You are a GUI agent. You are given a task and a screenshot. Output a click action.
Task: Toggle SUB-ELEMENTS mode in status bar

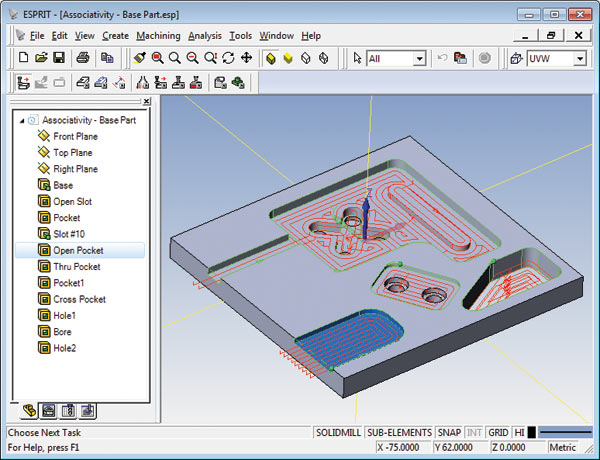(x=399, y=432)
